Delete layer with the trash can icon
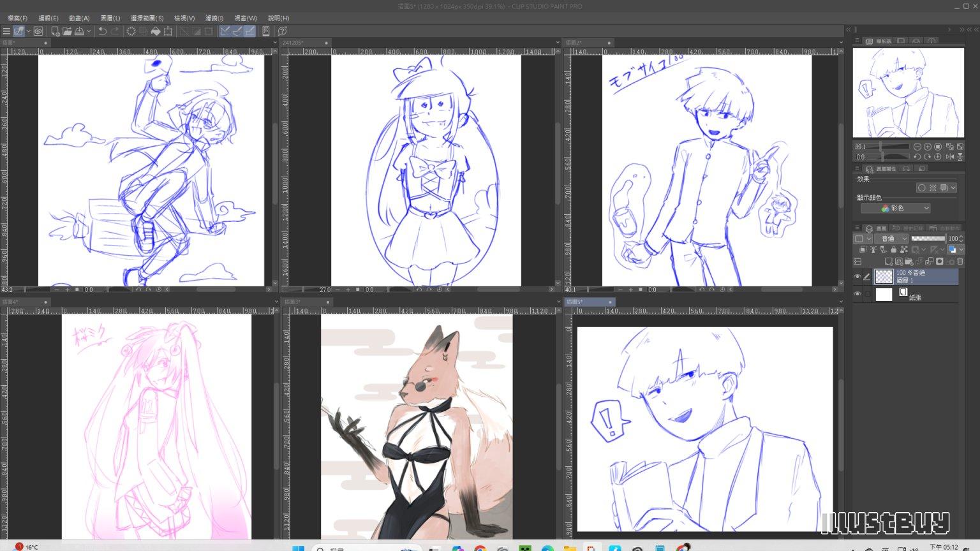This screenshot has width=980, height=551. click(x=960, y=261)
